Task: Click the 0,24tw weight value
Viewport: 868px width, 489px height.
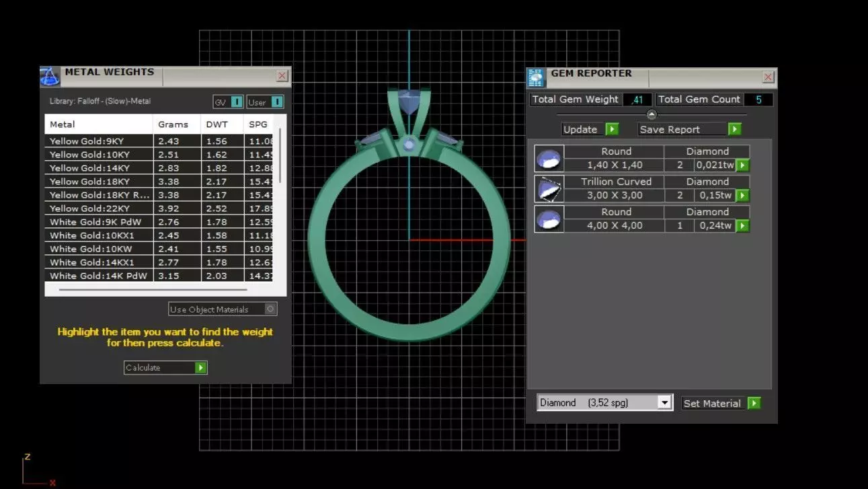Action: [x=715, y=226]
